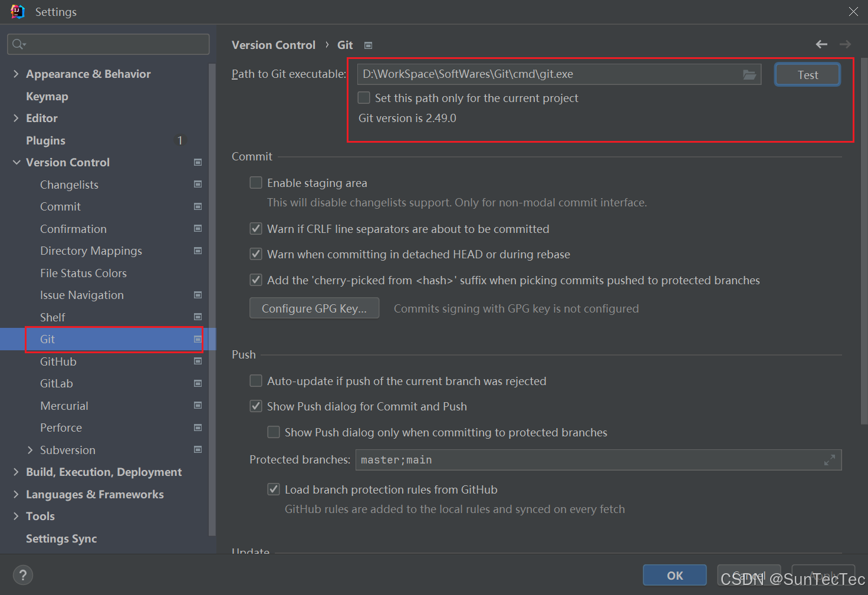Image resolution: width=868 pixels, height=595 pixels.
Task: Click project icon next to Perforce row
Action: tap(198, 428)
